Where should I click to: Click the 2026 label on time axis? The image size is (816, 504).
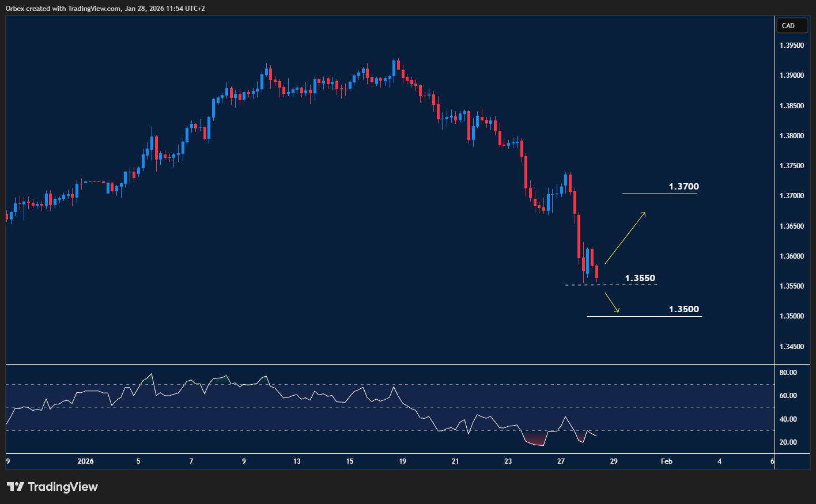click(85, 461)
